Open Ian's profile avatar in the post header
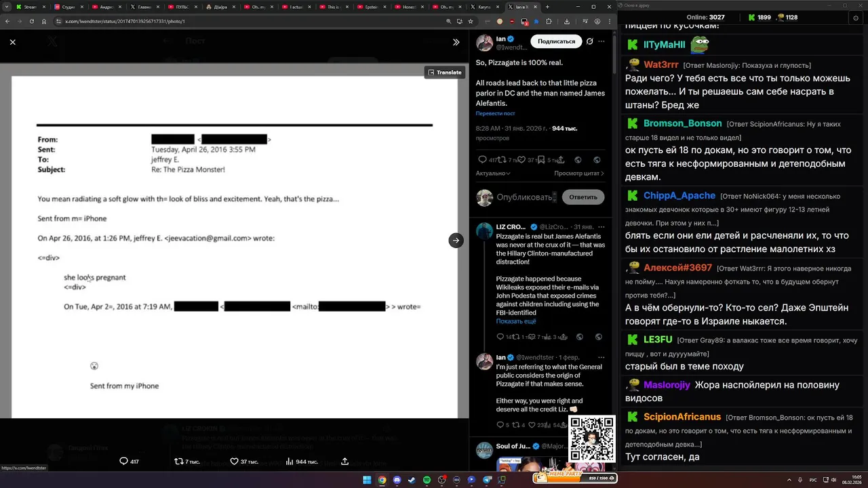 [484, 43]
